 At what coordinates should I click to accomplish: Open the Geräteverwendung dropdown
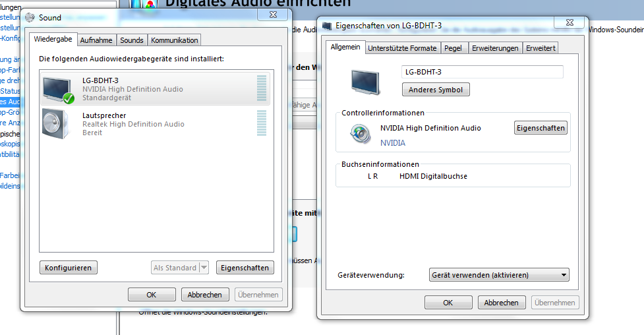499,275
